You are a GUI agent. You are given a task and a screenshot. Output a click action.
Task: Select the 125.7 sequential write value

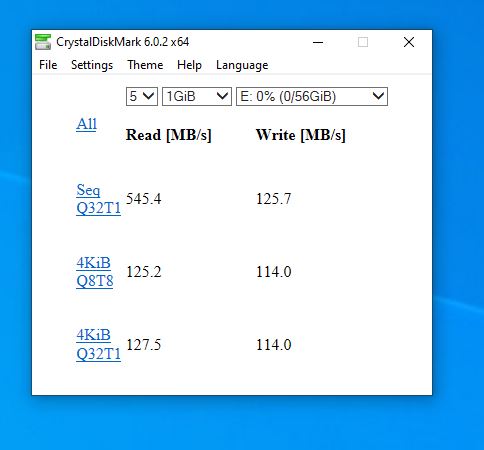(x=273, y=199)
